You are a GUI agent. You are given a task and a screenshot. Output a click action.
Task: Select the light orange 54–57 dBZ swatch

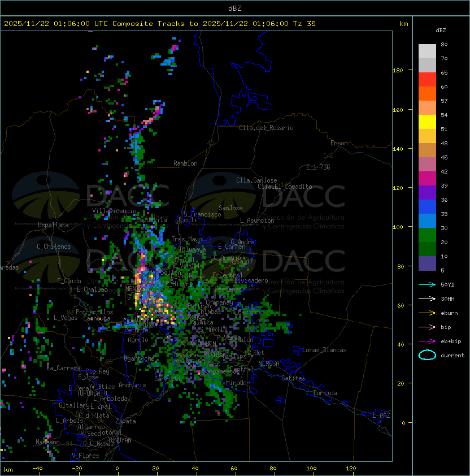coord(427,108)
